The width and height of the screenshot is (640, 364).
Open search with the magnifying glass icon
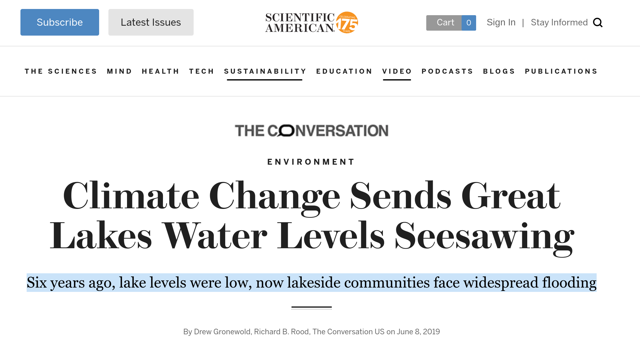(x=598, y=23)
